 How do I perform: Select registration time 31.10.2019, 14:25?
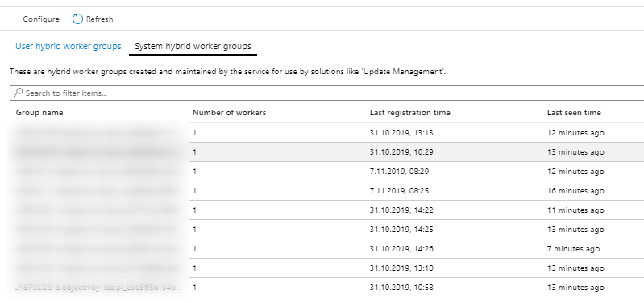(401, 229)
